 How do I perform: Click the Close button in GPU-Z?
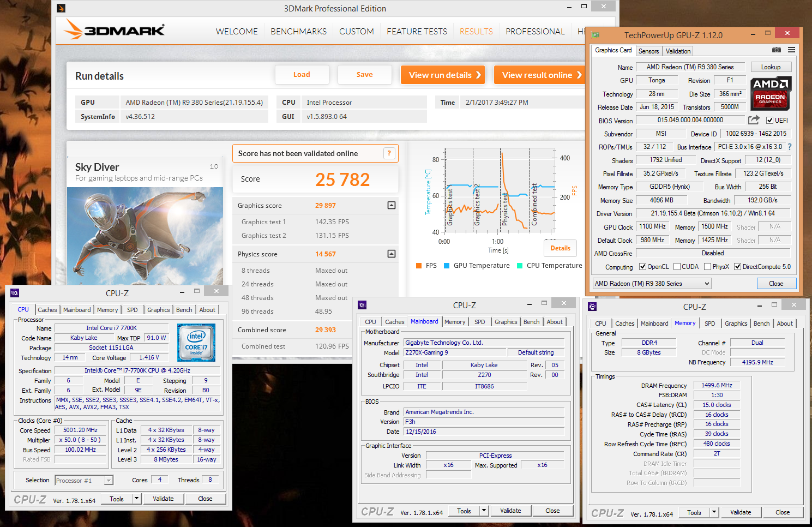(x=776, y=284)
